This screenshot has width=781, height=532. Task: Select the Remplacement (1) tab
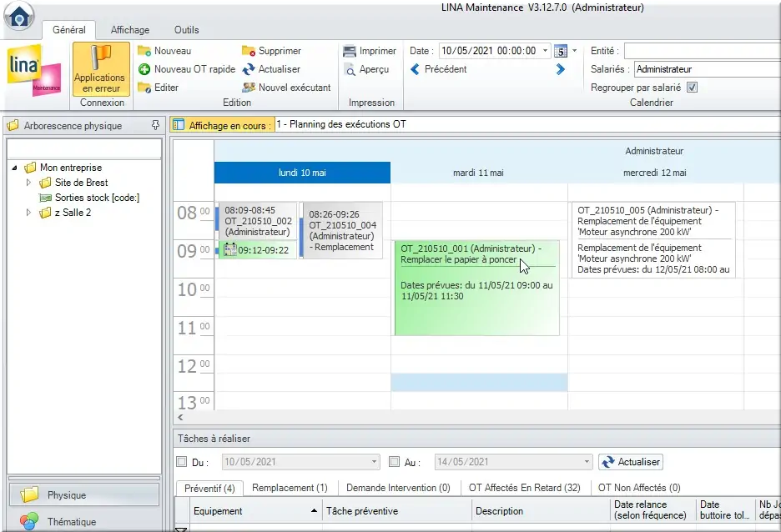click(290, 488)
